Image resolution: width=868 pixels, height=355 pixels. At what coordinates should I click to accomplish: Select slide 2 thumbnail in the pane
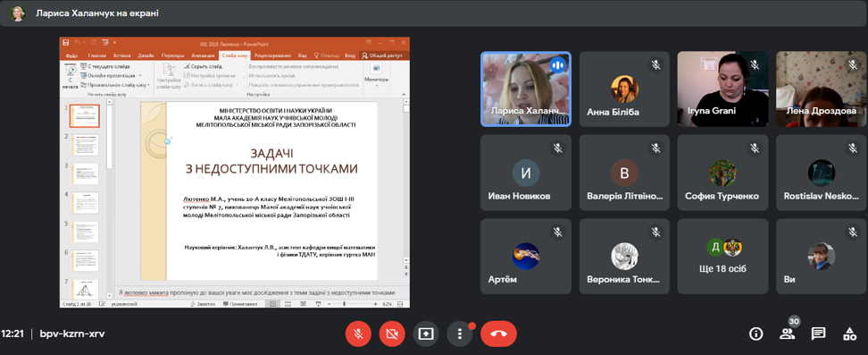[x=84, y=145]
